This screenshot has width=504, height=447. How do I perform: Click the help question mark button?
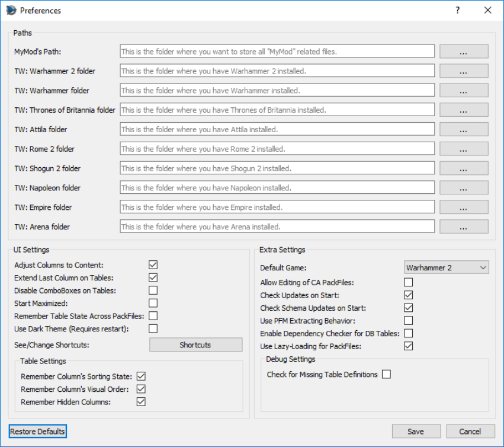(457, 10)
